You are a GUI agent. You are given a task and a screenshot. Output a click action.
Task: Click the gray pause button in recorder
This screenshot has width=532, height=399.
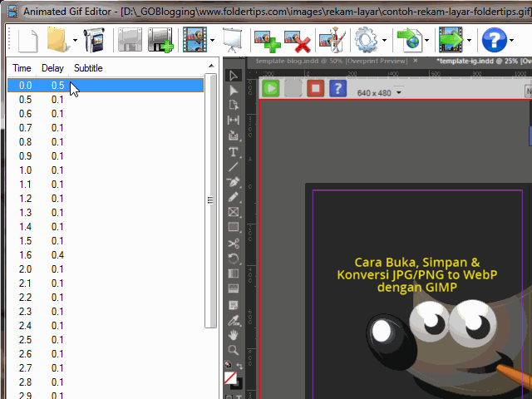coord(293,89)
